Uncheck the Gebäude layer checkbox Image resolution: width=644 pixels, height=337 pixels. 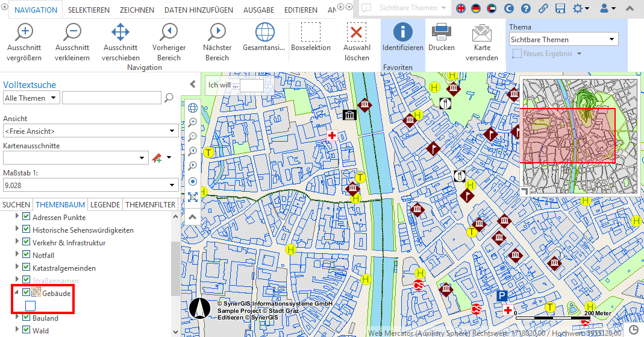pos(27,292)
